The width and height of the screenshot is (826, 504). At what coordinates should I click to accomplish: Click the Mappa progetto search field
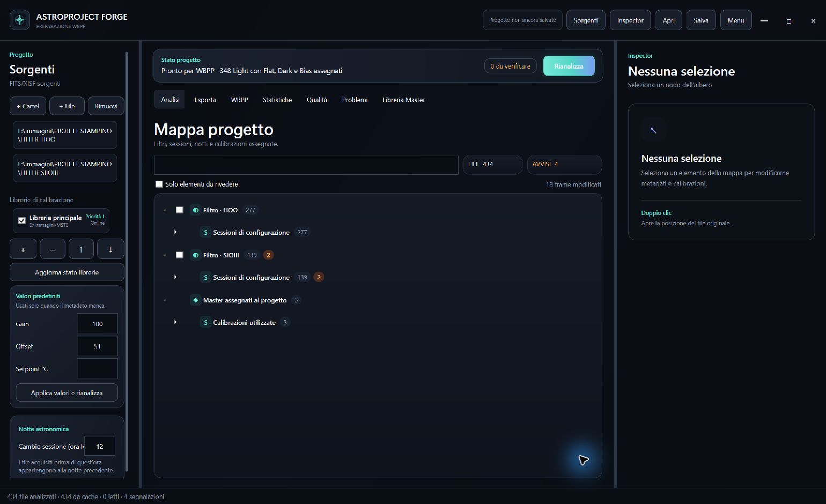306,165
